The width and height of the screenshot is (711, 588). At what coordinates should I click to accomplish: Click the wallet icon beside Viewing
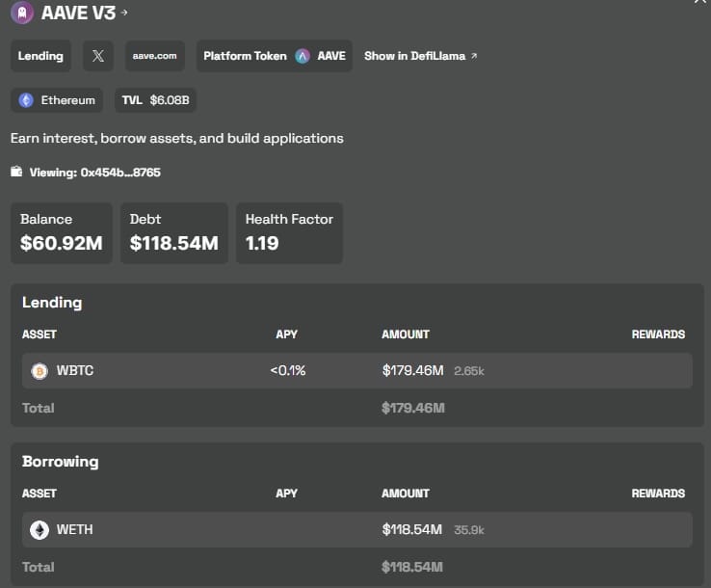pos(16,172)
